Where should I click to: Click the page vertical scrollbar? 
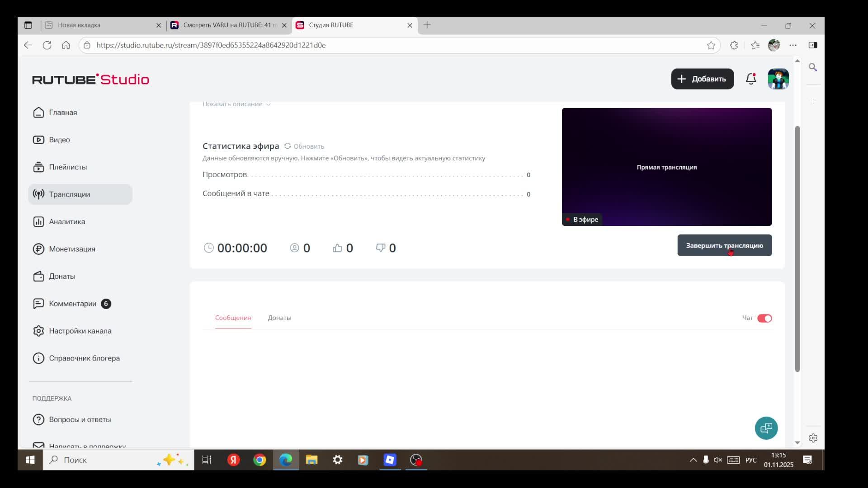(x=797, y=249)
